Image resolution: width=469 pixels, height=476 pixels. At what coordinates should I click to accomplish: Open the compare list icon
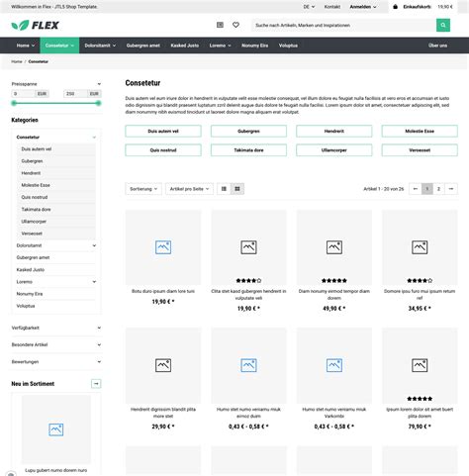tap(220, 25)
